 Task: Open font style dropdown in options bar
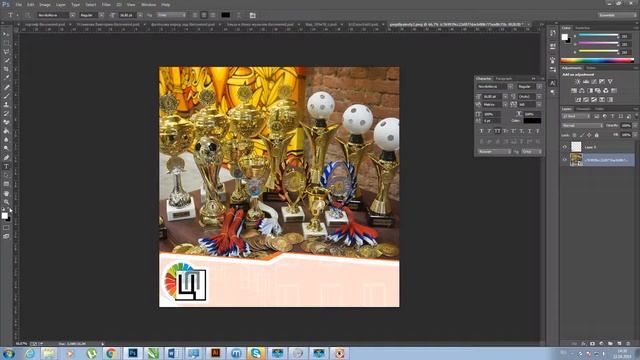(101, 15)
